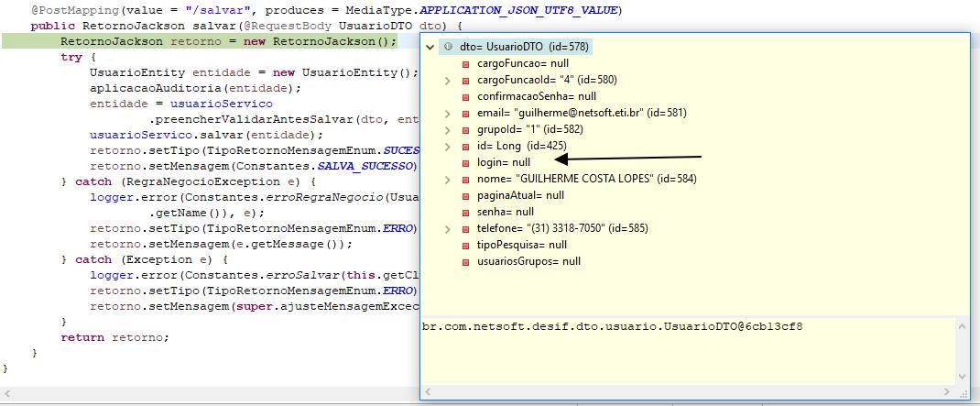Expand the telefone field node
This screenshot has width=980, height=406.
(x=447, y=228)
